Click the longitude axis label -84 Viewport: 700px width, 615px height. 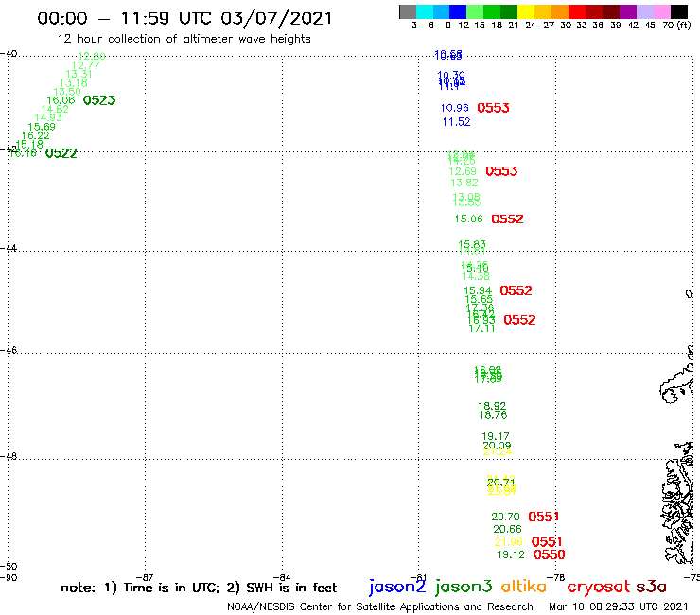coord(282,577)
